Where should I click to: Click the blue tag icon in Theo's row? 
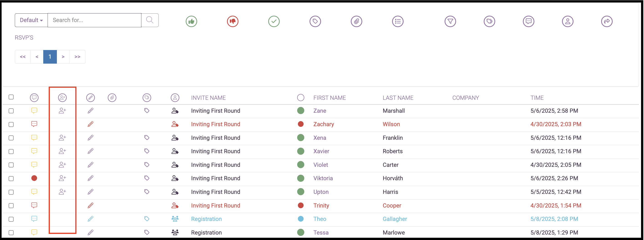pyautogui.click(x=147, y=219)
